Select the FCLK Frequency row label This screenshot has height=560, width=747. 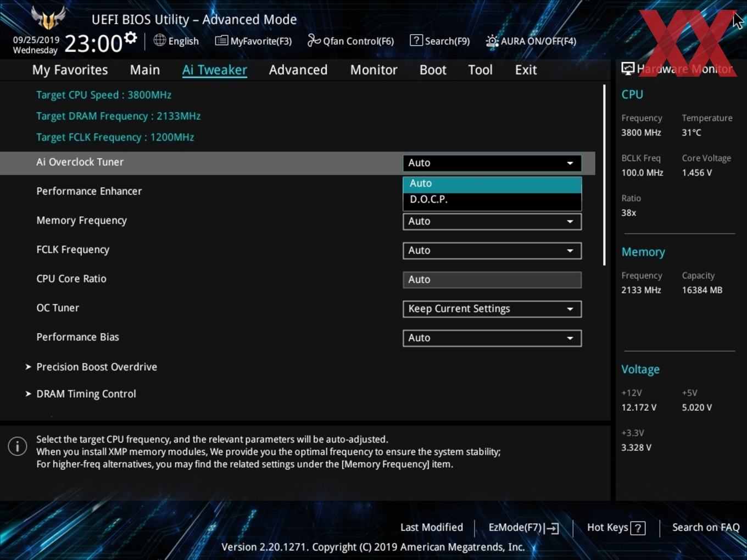pyautogui.click(x=73, y=249)
